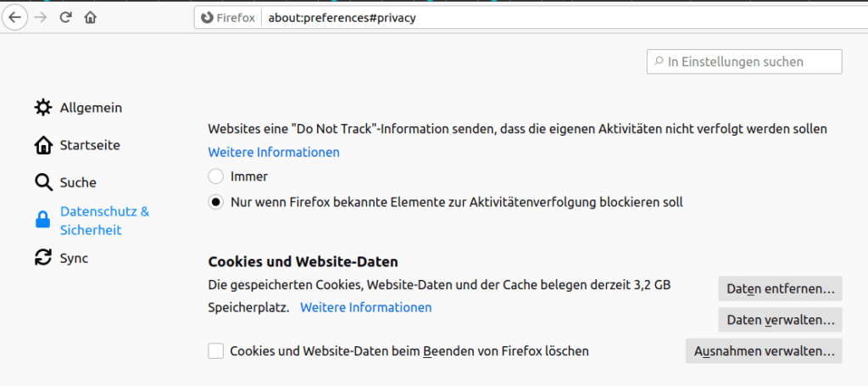Reload the page with the refresh icon
The width and height of the screenshot is (868, 386).
click(x=66, y=18)
